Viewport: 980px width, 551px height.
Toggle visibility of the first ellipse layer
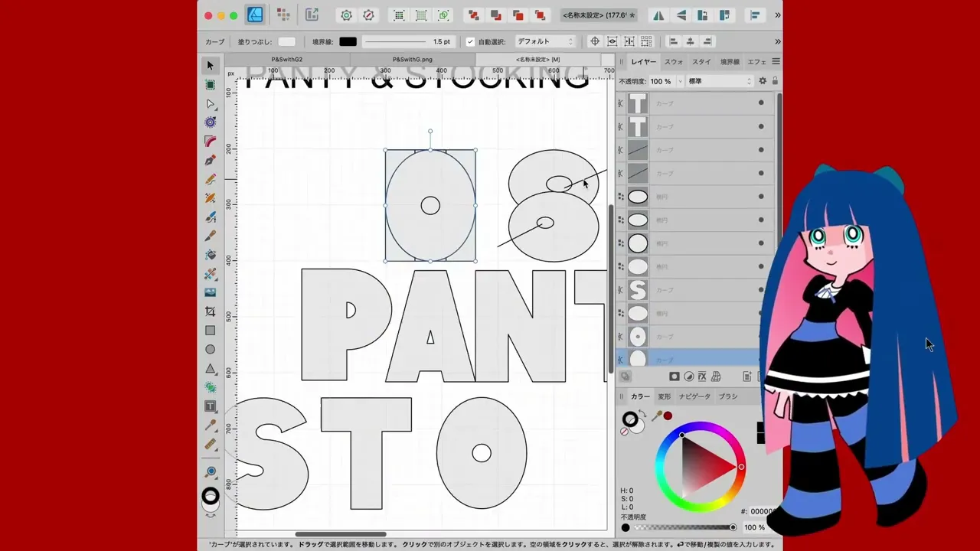tap(761, 197)
